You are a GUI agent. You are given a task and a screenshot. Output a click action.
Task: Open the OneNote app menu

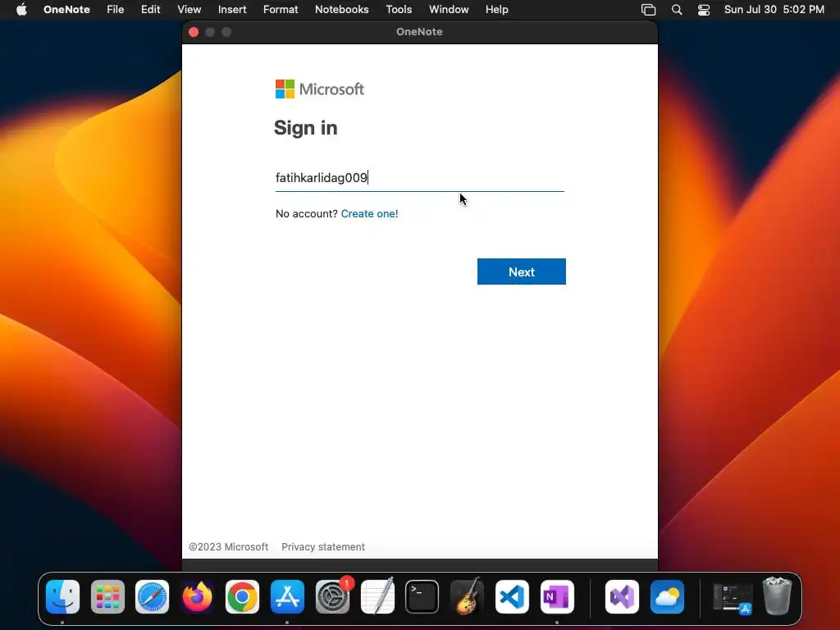coord(66,9)
